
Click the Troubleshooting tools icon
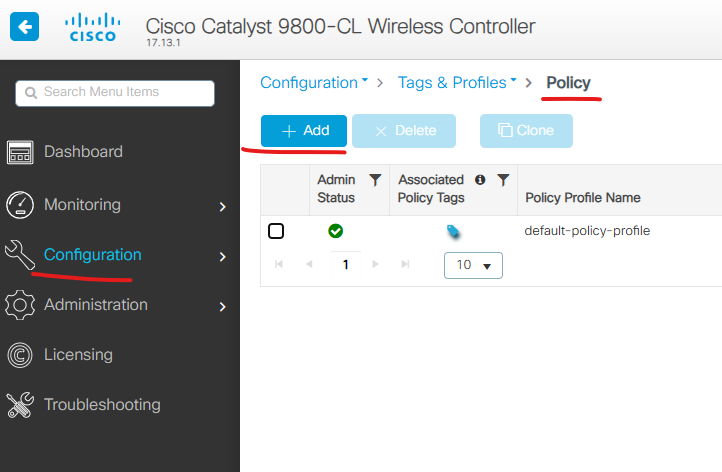tap(20, 405)
